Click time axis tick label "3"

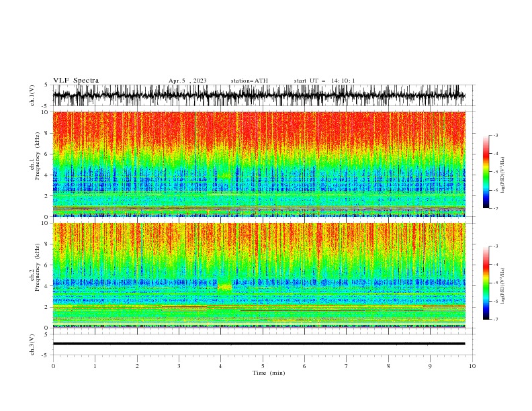point(179,366)
